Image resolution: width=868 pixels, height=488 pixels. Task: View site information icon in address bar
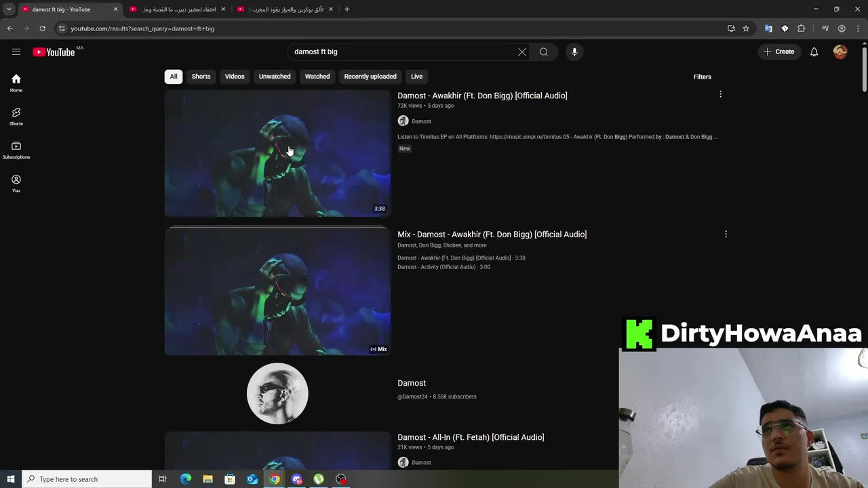(62, 28)
